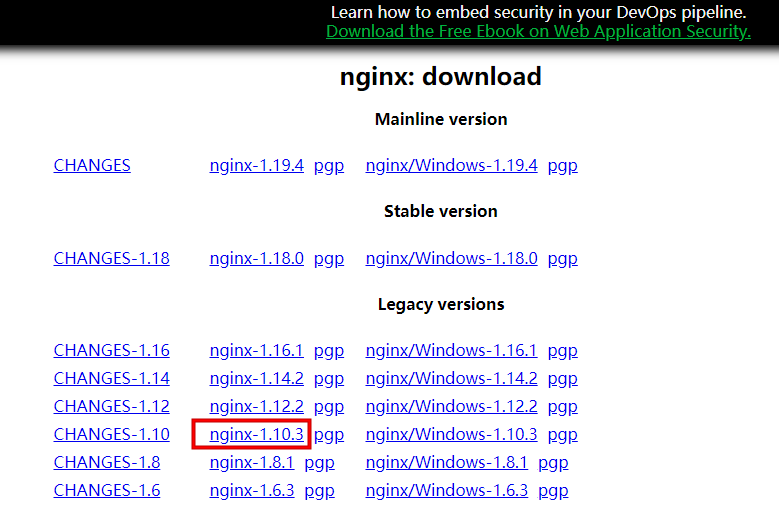Open pgp signature for nginx-1.6.3

click(319, 492)
